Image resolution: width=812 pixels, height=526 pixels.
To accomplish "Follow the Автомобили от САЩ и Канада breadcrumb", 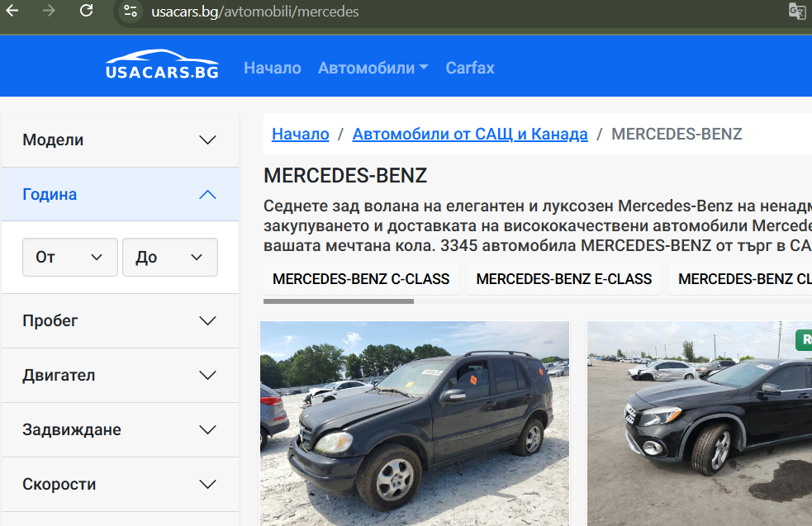I will 470,134.
